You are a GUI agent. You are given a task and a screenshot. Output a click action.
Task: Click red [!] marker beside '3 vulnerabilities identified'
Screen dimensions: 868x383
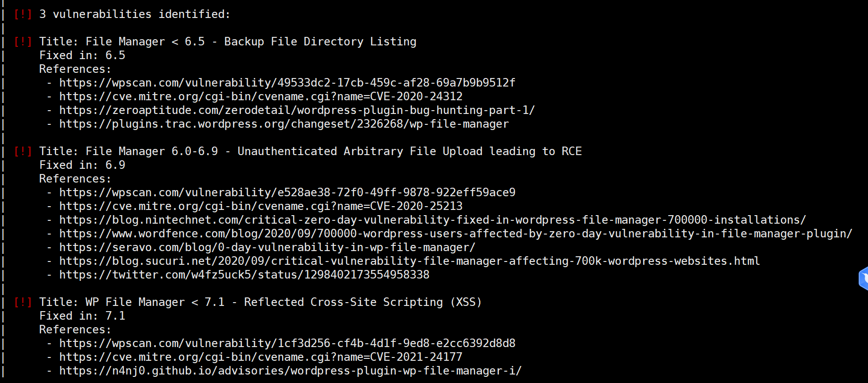(23, 14)
